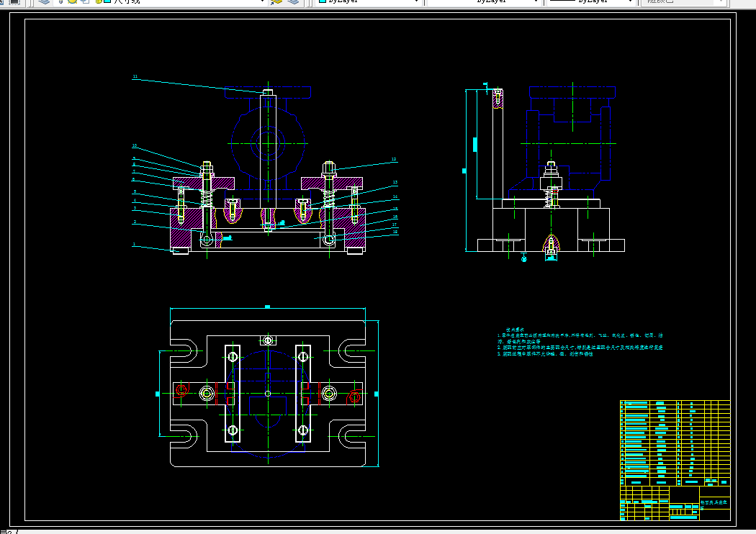Select the title block in the lower-right corner
Image resolution: width=756 pixels, height=534 pixels.
(675, 503)
